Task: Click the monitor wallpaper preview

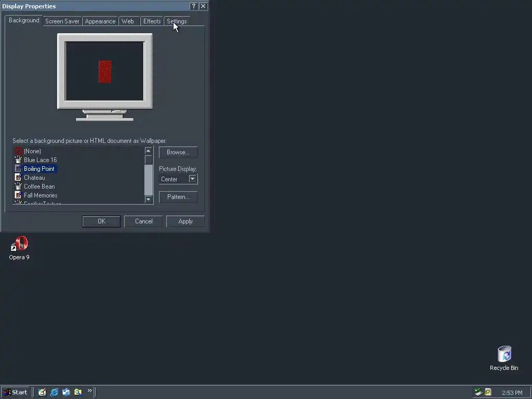Action: 105,71
